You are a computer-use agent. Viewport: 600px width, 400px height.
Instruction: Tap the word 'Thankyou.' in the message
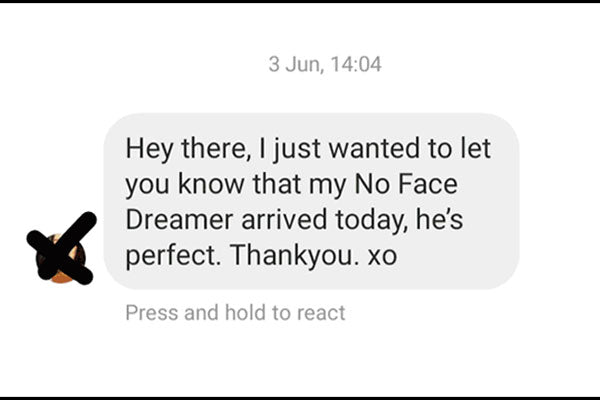pos(295,255)
